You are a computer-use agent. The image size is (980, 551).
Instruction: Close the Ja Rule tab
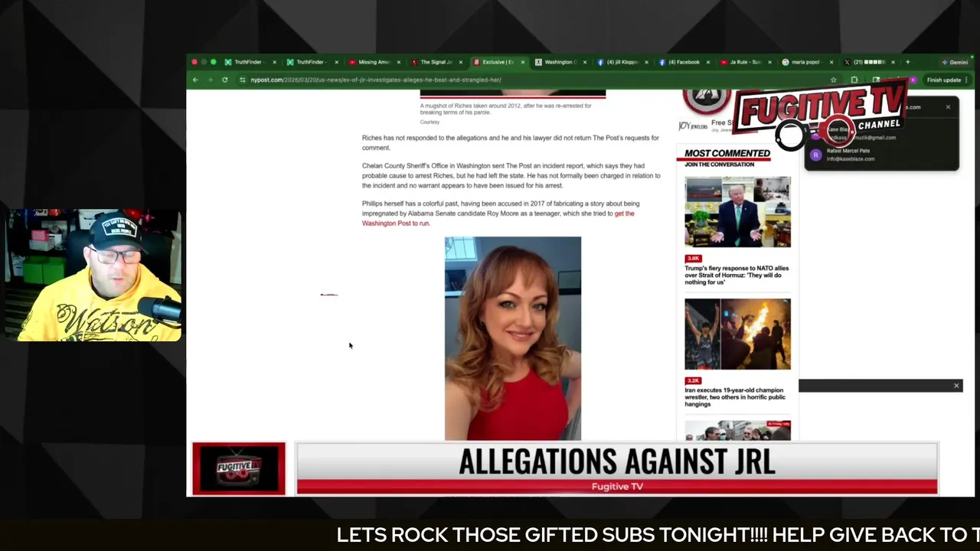769,62
